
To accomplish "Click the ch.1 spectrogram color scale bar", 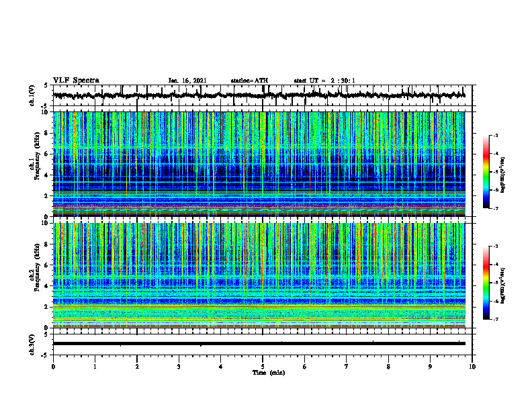I will [486, 172].
